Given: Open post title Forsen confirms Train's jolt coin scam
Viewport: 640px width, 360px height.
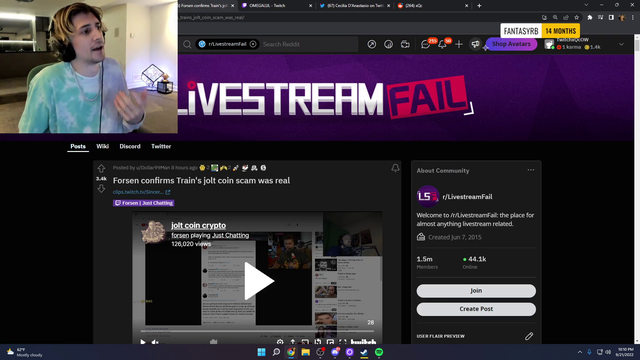Looking at the screenshot, I should [x=201, y=180].
